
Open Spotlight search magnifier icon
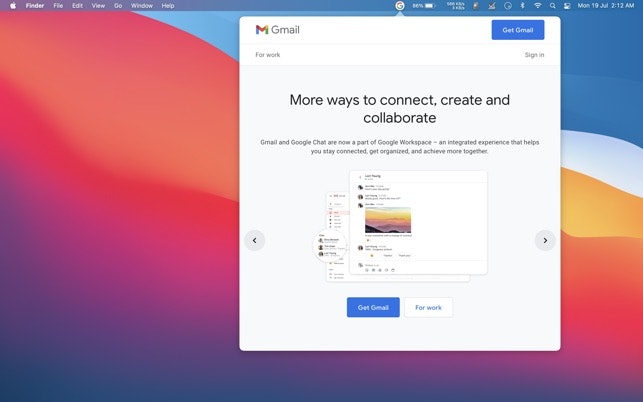pyautogui.click(x=553, y=6)
